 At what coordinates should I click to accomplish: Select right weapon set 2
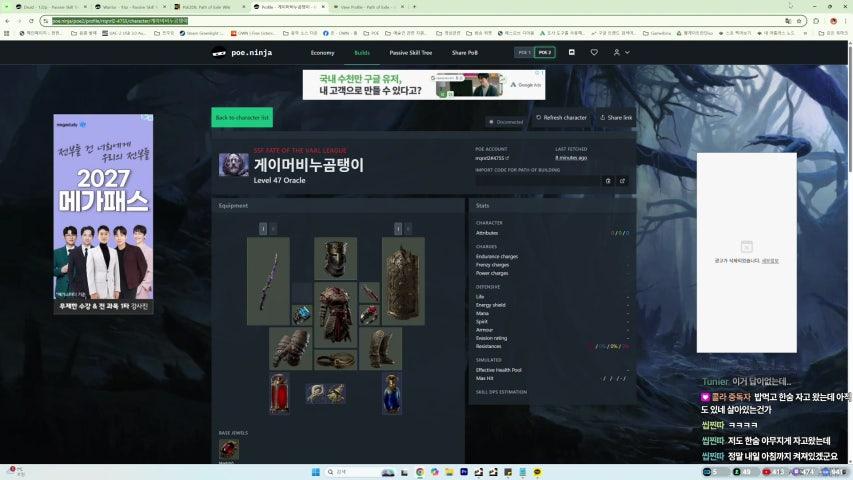408,229
